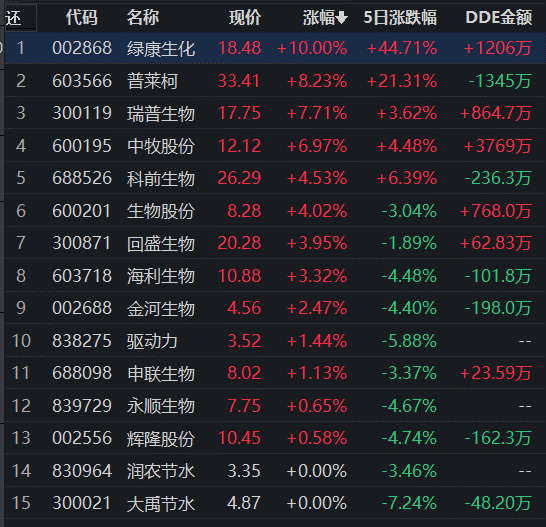Click stock code 300871
Viewport: 546px width, 527px height.
coord(82,243)
